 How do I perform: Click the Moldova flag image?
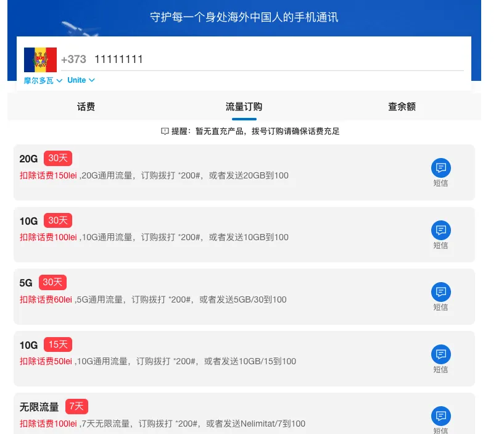coord(40,59)
